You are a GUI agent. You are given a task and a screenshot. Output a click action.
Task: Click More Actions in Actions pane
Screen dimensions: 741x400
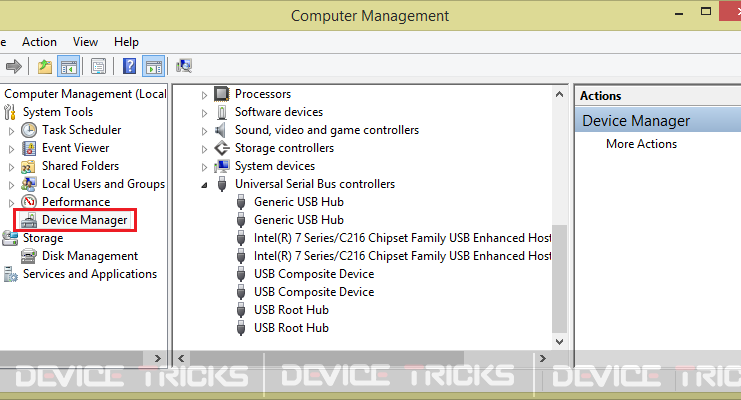tap(641, 144)
